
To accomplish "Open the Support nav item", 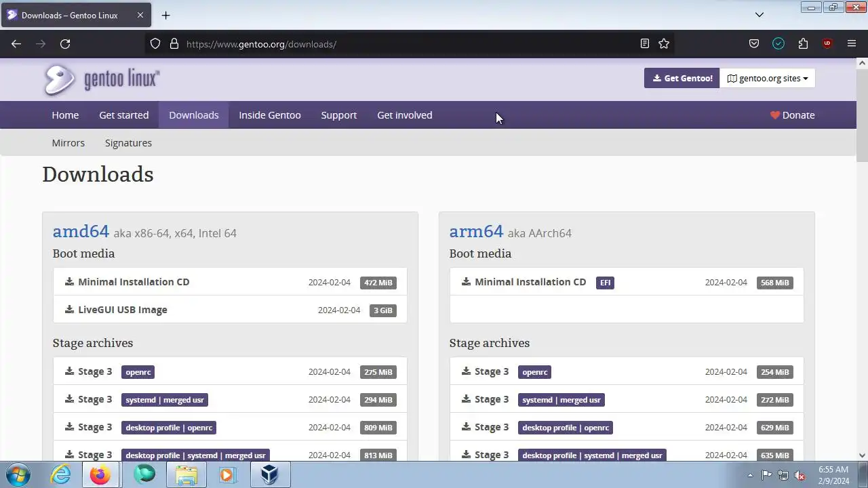I will pyautogui.click(x=338, y=115).
